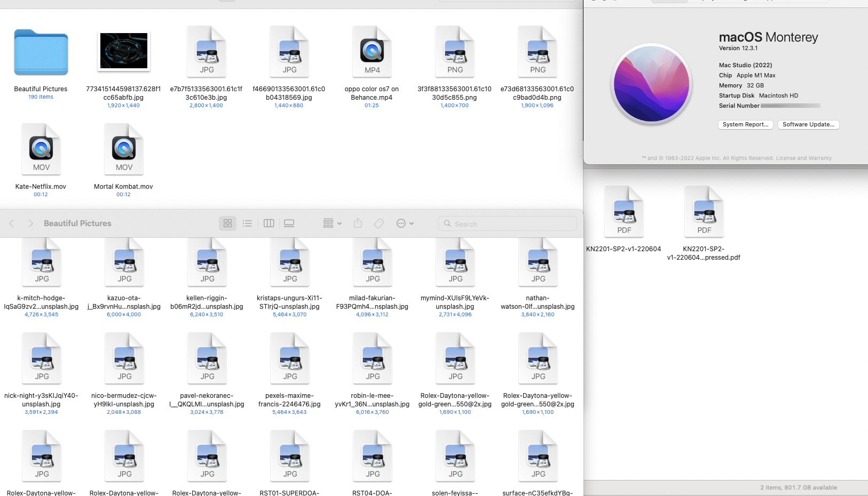Switch to column view in Finder toolbar
This screenshot has height=496, width=868.
269,223
